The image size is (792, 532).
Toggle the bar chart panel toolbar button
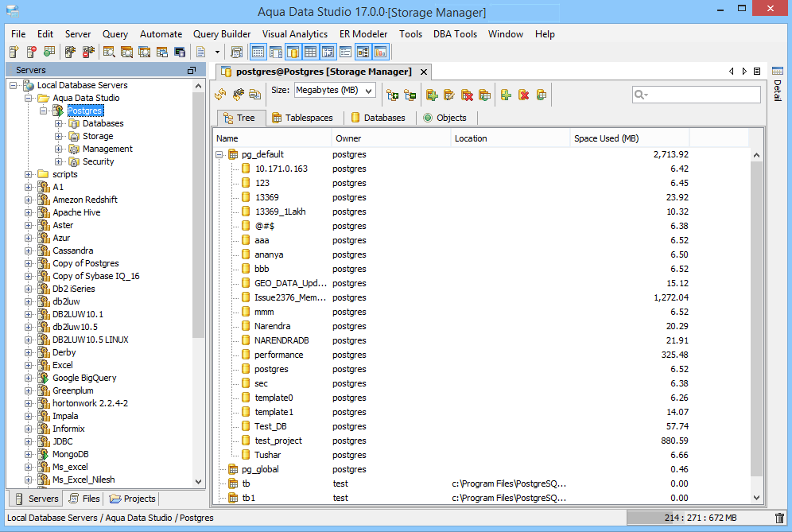[380, 52]
